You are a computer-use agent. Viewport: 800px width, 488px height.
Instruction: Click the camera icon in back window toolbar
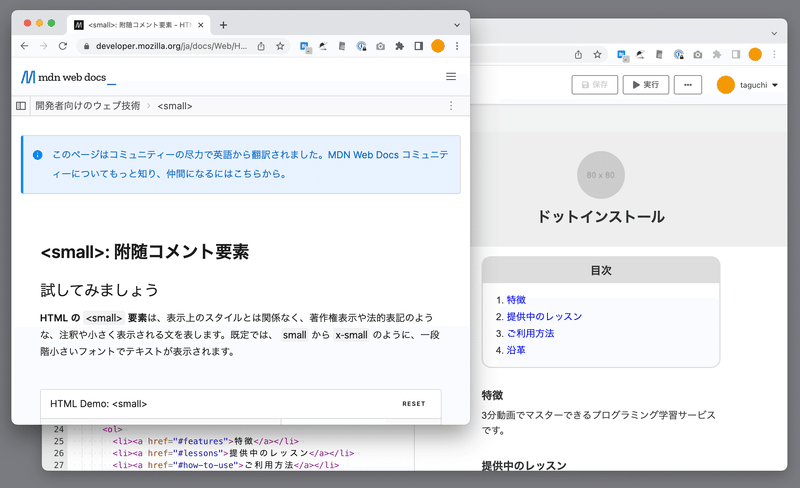(698, 55)
